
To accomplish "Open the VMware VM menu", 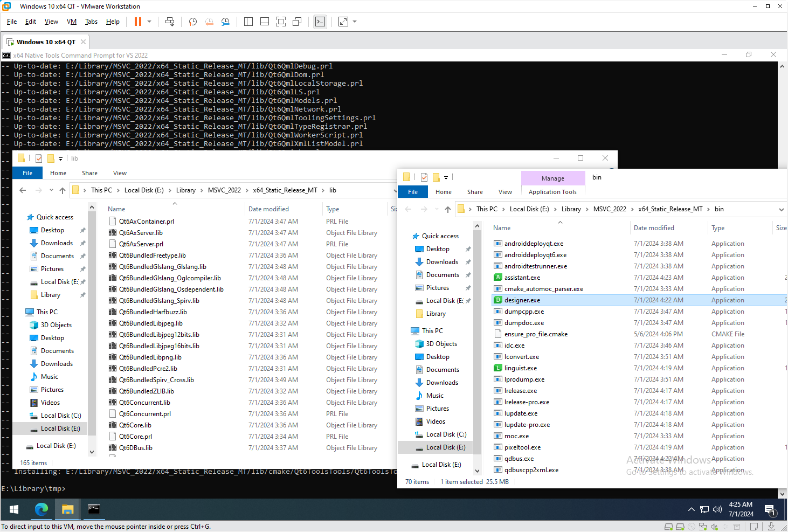I will click(72, 22).
